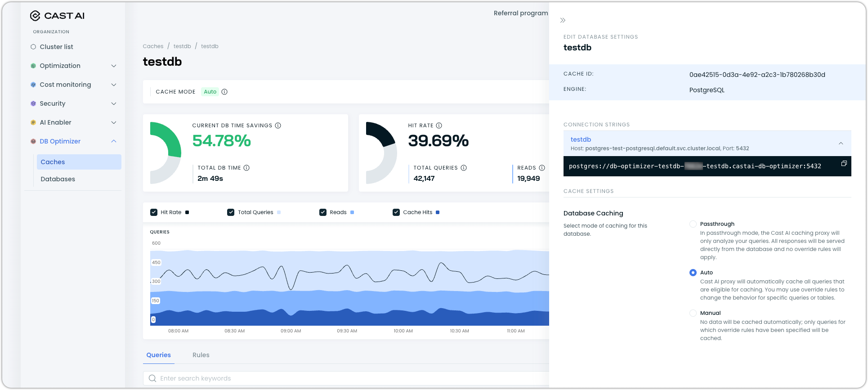Toggle Hit Rate chart series
868x390 pixels.
tap(154, 212)
